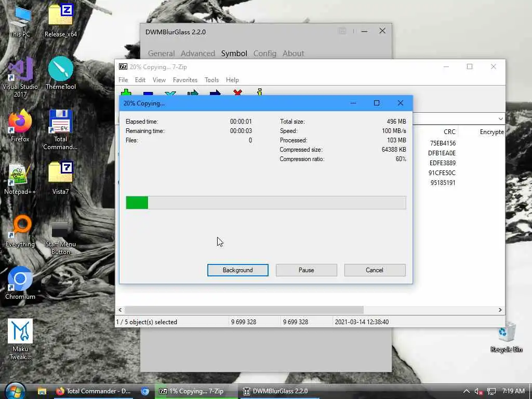
Task: Click the green copy progress bar
Action: (266, 203)
